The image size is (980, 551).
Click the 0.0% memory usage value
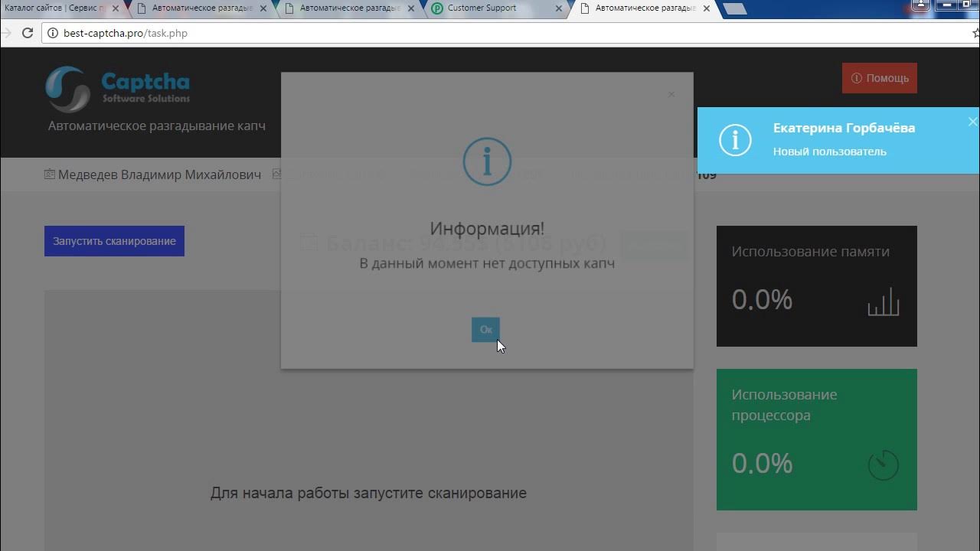click(762, 299)
